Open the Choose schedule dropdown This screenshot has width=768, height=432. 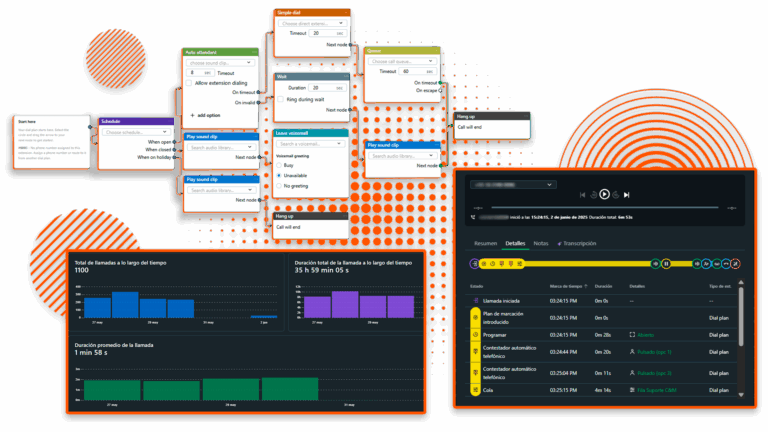pos(136,132)
